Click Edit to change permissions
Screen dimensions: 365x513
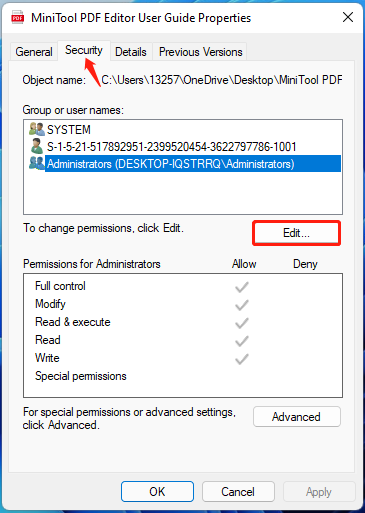pos(296,233)
